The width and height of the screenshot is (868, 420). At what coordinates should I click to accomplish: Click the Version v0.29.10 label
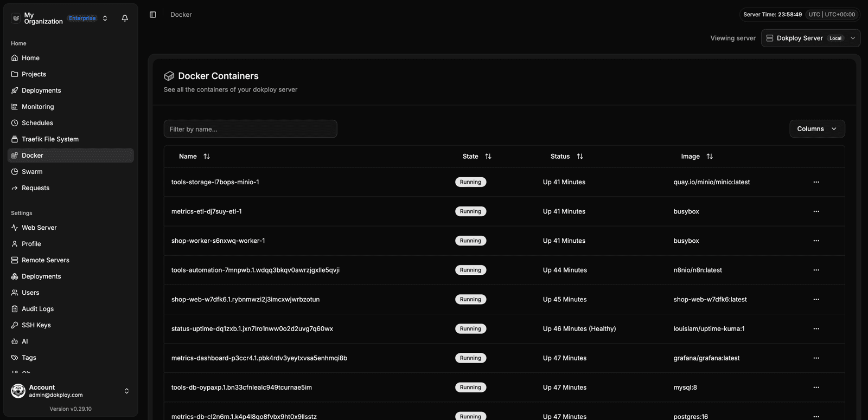point(71,409)
